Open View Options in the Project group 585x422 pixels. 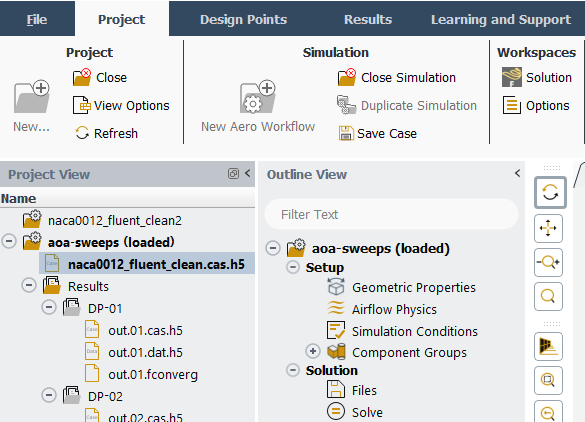point(121,106)
